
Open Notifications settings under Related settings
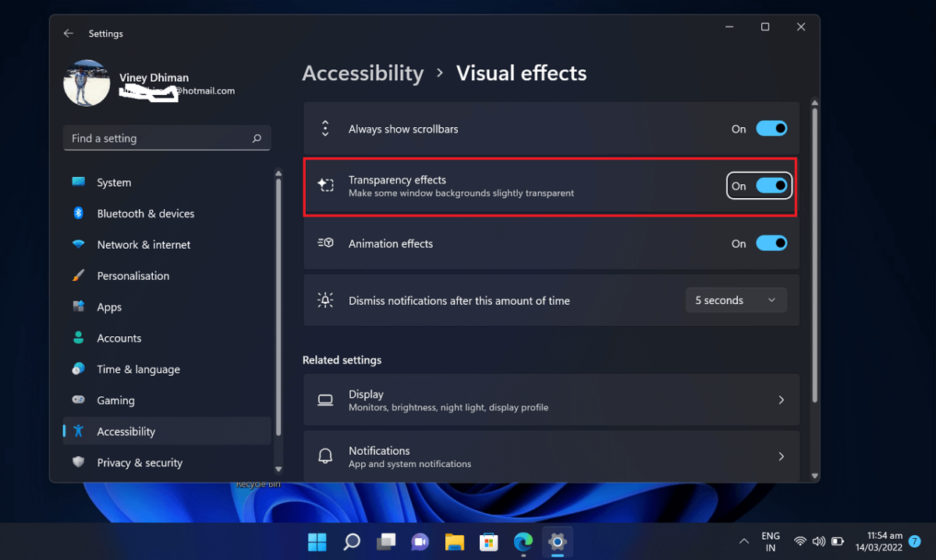click(551, 456)
